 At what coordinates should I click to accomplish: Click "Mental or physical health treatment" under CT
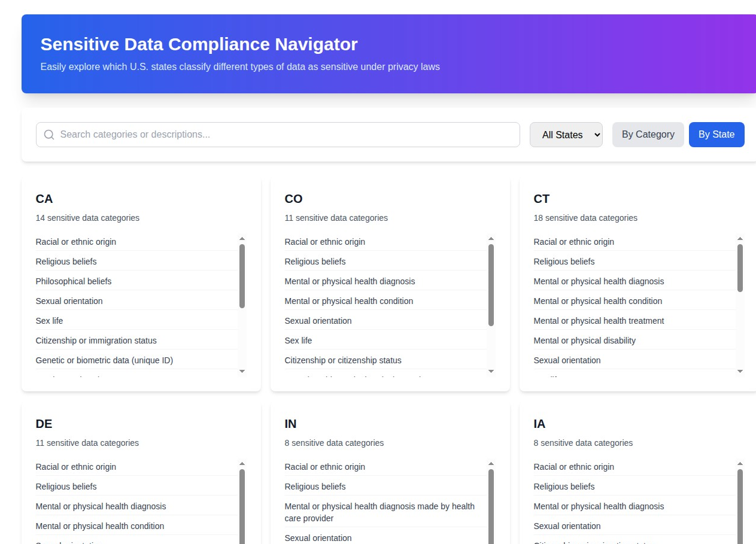599,320
